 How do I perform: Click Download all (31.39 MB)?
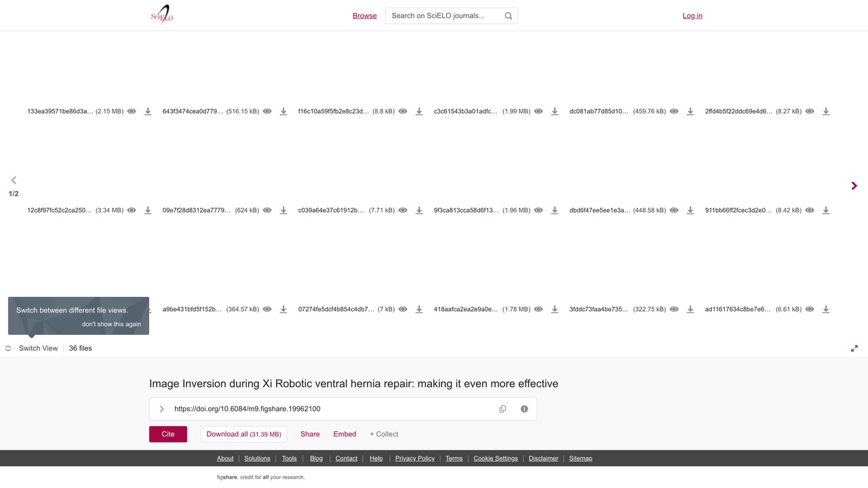coord(244,434)
